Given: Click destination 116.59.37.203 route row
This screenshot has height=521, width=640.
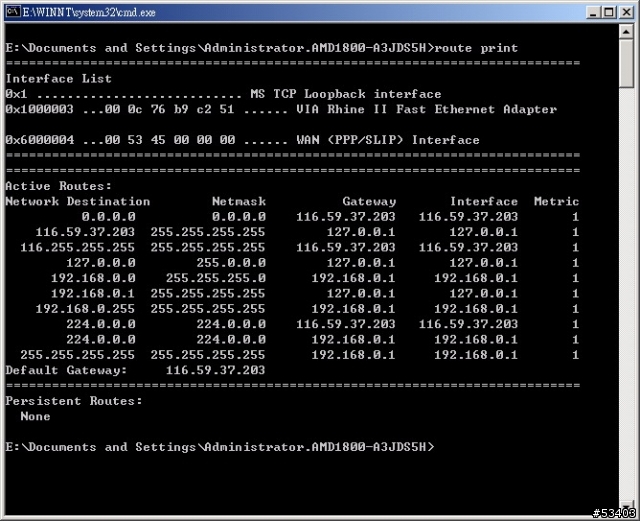Looking at the screenshot, I should (x=85, y=232).
